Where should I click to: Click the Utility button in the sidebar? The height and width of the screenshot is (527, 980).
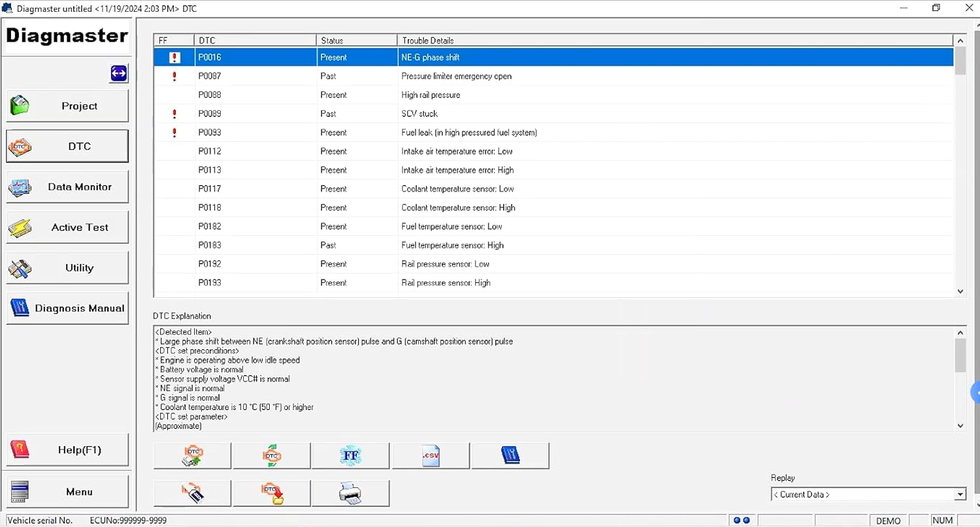tap(67, 268)
